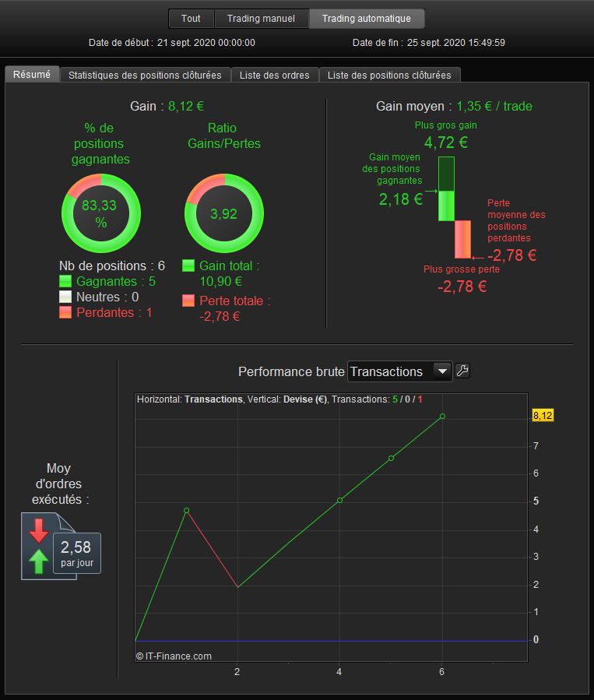Open chart settings wrench icon
The image size is (594, 700).
(462, 371)
